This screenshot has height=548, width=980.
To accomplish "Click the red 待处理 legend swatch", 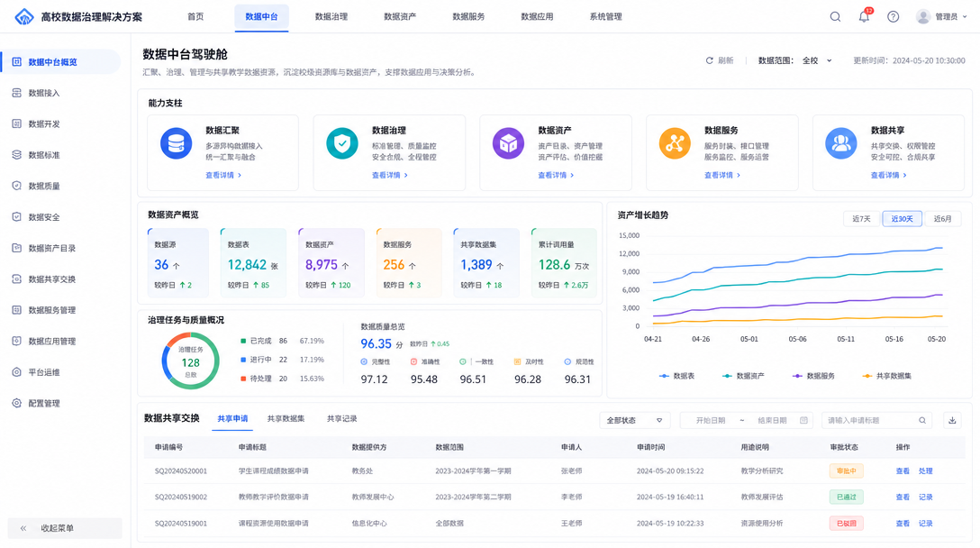I will (x=243, y=379).
